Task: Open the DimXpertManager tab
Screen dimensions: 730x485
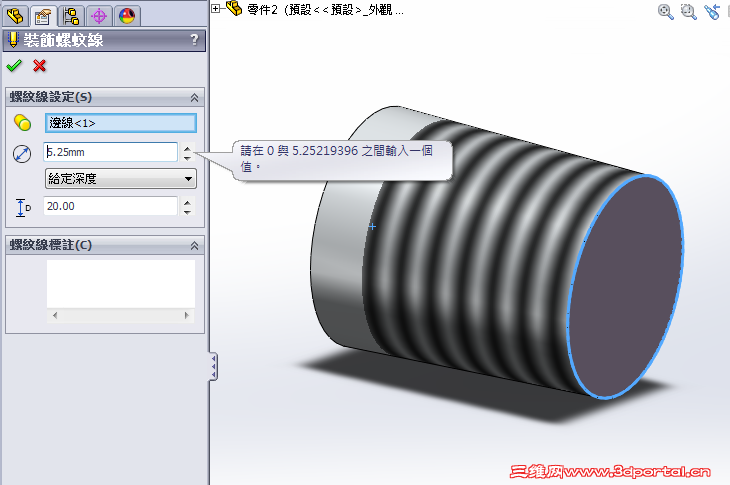Action: click(x=99, y=16)
